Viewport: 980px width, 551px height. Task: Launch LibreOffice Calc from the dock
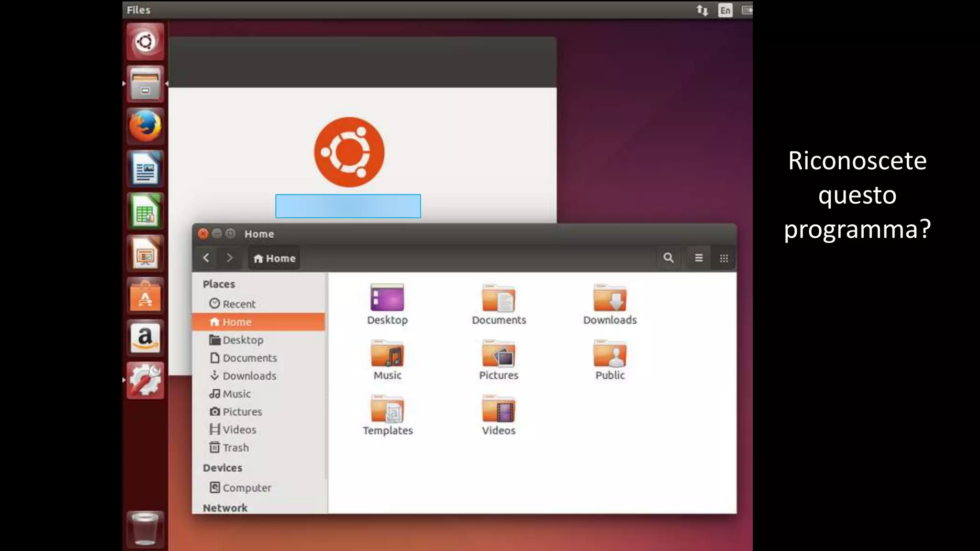click(145, 211)
